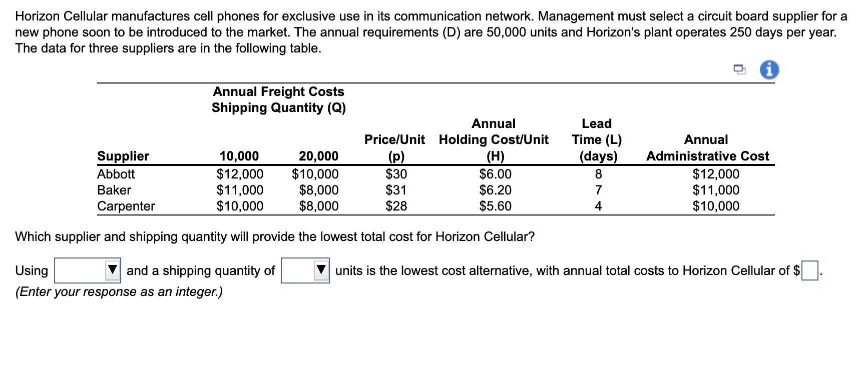
Task: Click the quantity dropdown arrow triangle
Action: (x=321, y=270)
